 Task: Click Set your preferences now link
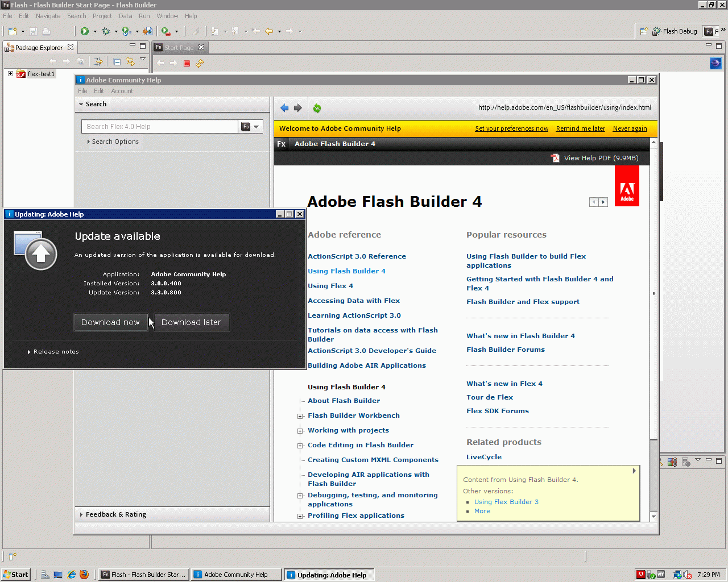(512, 128)
